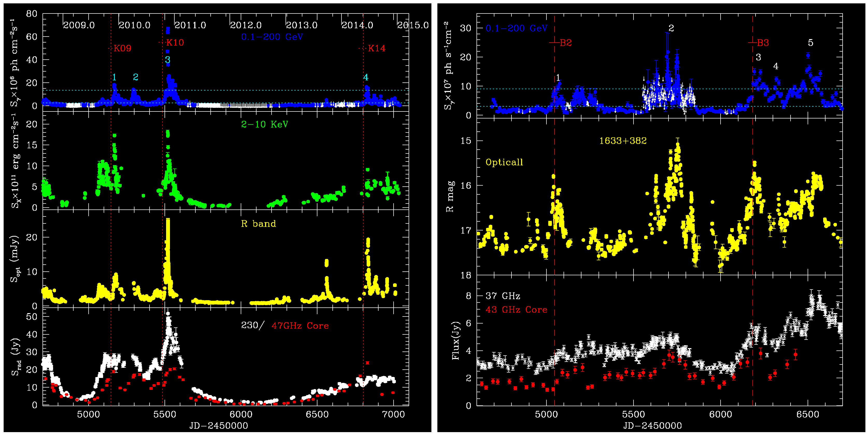Click cyan flare number 4 in left plot
The image size is (868, 436).
click(366, 77)
